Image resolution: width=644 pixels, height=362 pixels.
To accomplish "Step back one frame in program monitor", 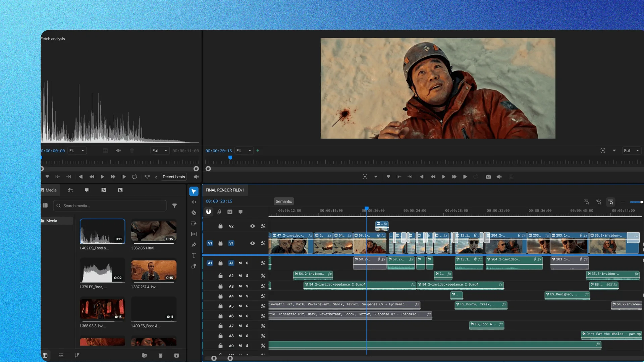I will click(422, 177).
